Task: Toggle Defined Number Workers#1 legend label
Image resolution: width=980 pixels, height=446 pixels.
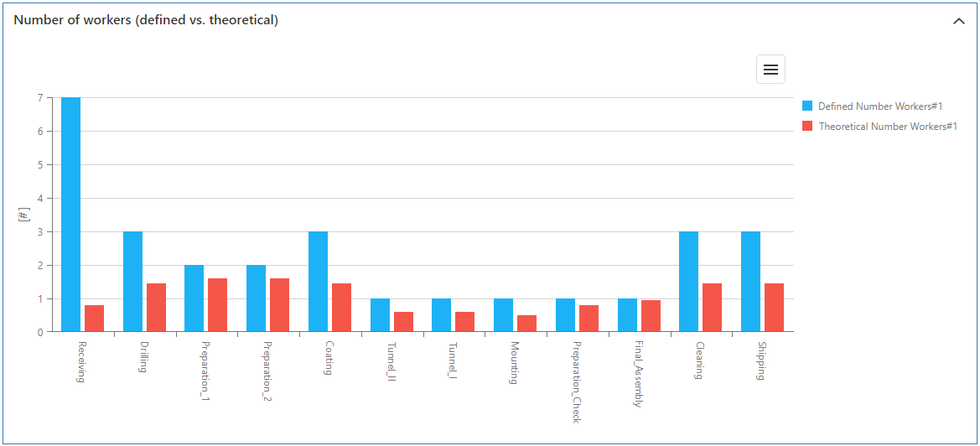Action: (880, 106)
